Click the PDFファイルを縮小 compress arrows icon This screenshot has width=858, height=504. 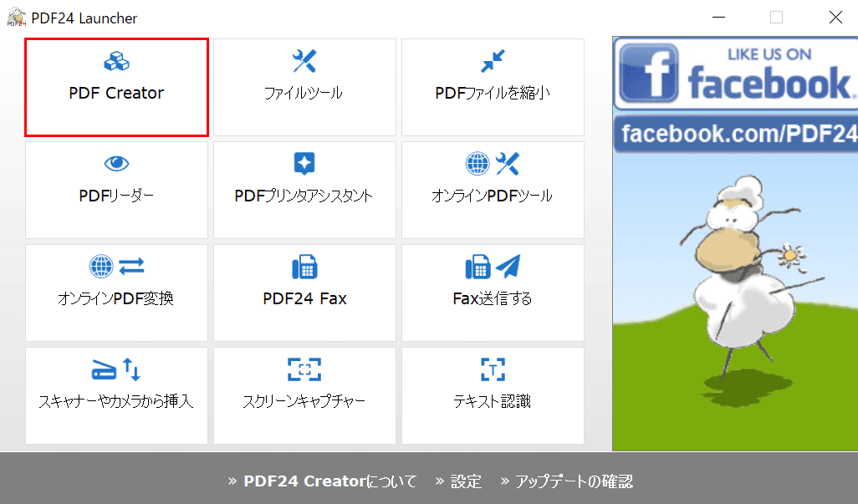pyautogui.click(x=493, y=61)
